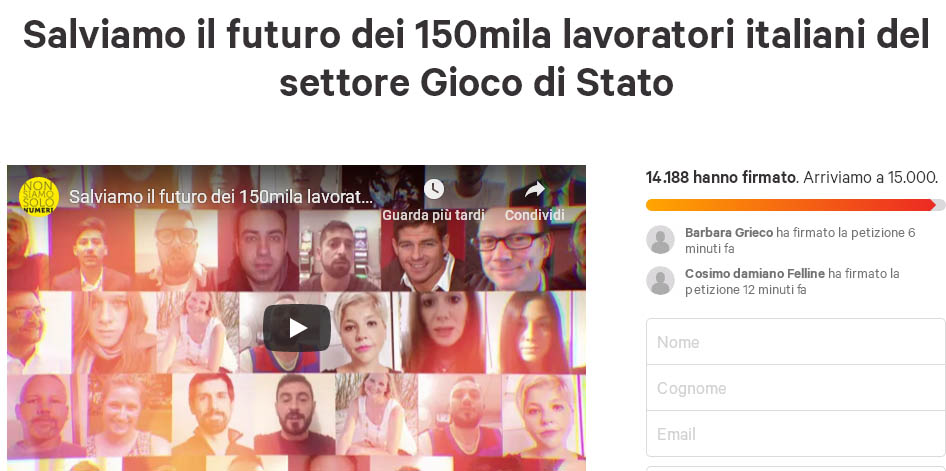Click the Barbara Grieco signer name
The width and height of the screenshot is (946, 471).
(x=729, y=232)
